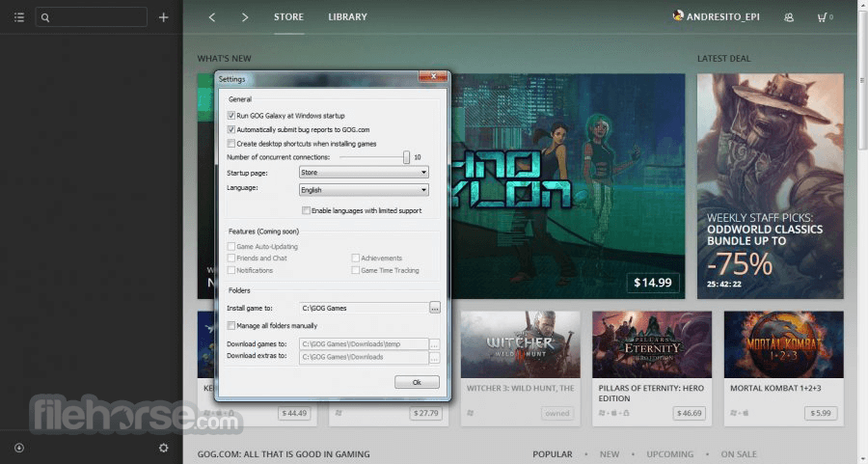Click the search magnifier icon

[45, 17]
